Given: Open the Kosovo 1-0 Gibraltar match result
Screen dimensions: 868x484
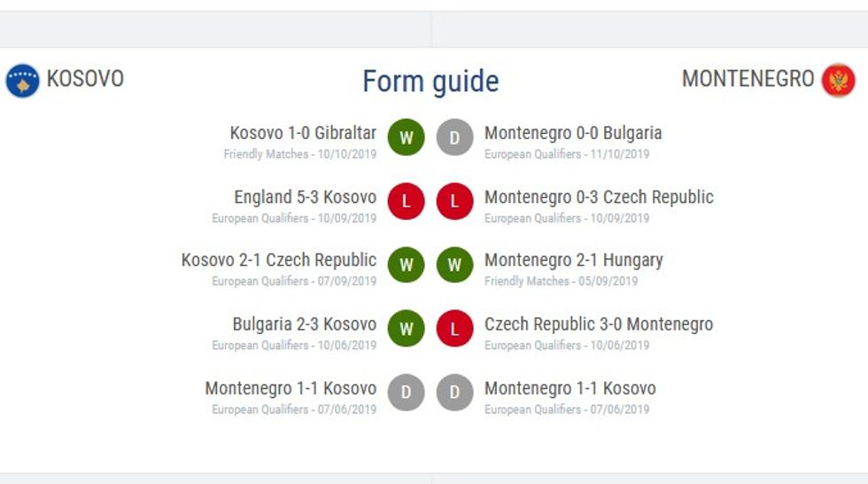Looking at the screenshot, I should pyautogui.click(x=303, y=134).
